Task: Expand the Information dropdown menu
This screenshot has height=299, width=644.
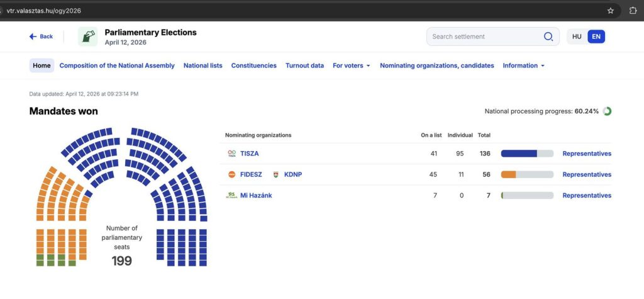Action: 523,65
